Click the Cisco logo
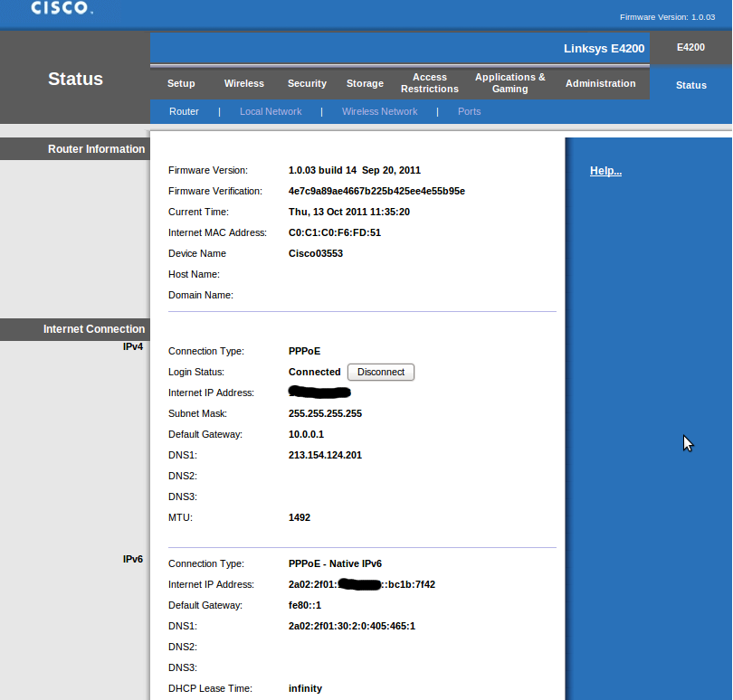733x700 pixels. [x=62, y=7]
